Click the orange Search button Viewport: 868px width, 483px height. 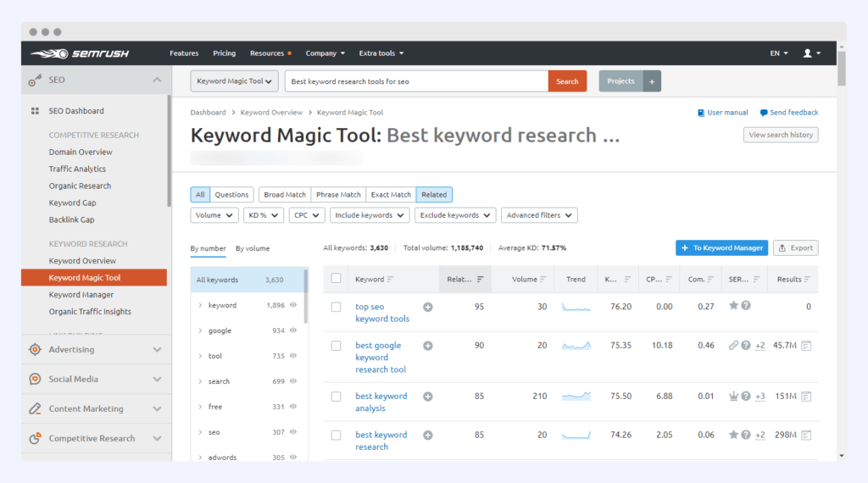(567, 81)
